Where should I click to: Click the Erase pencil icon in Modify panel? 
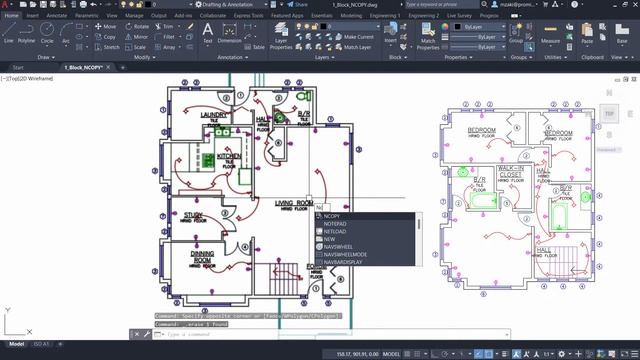coord(190,27)
